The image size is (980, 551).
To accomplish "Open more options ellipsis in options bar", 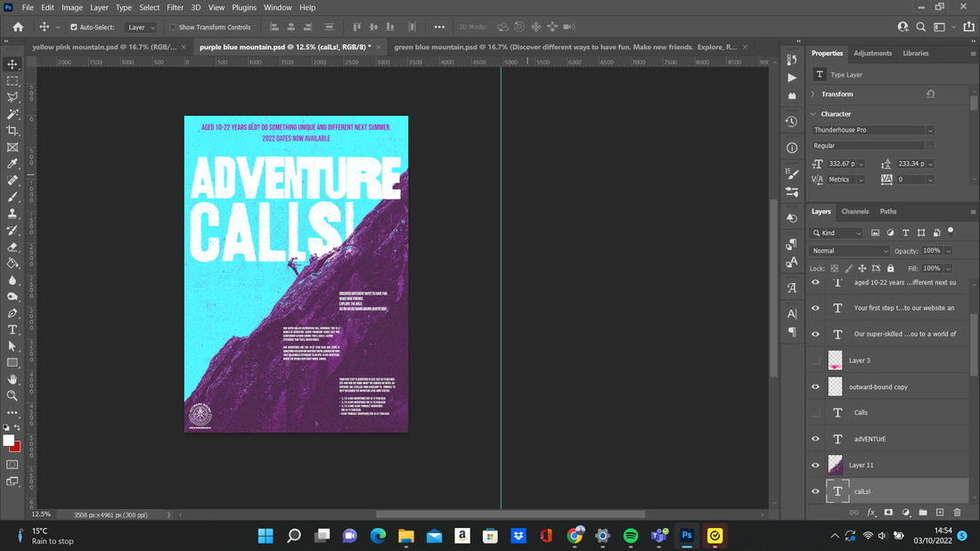I will coord(439,27).
